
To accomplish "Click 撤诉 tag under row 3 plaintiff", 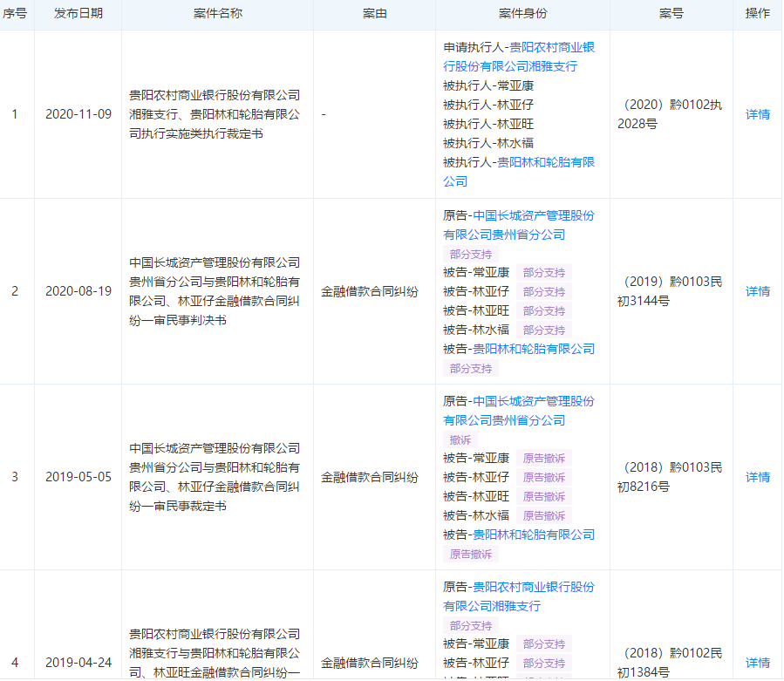I will 460,439.
